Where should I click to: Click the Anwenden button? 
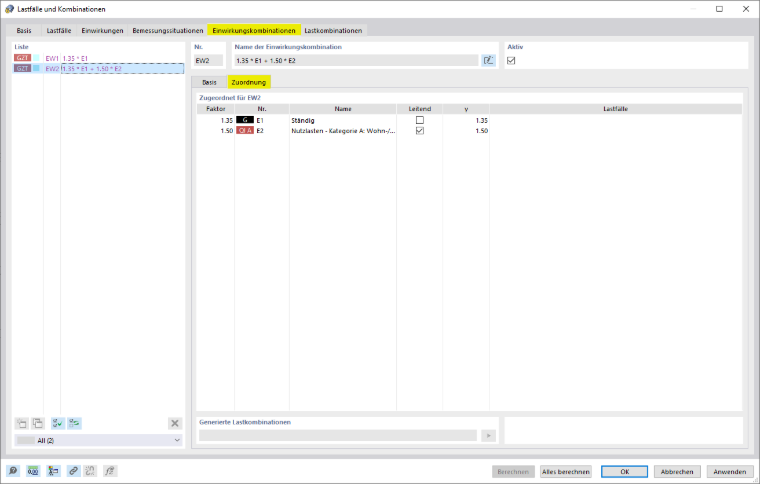729,471
